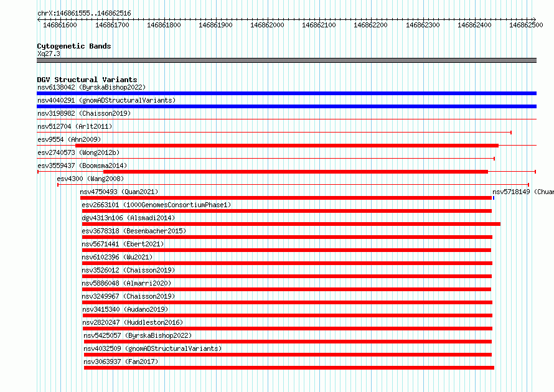Click the red bar of nsv4750493
The width and height of the screenshot is (554, 392).
coord(286,198)
